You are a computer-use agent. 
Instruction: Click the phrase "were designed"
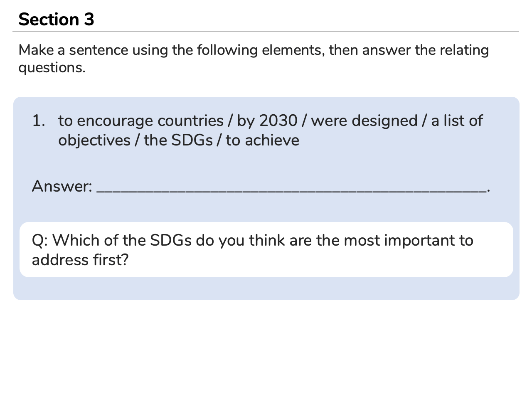[x=364, y=121]
